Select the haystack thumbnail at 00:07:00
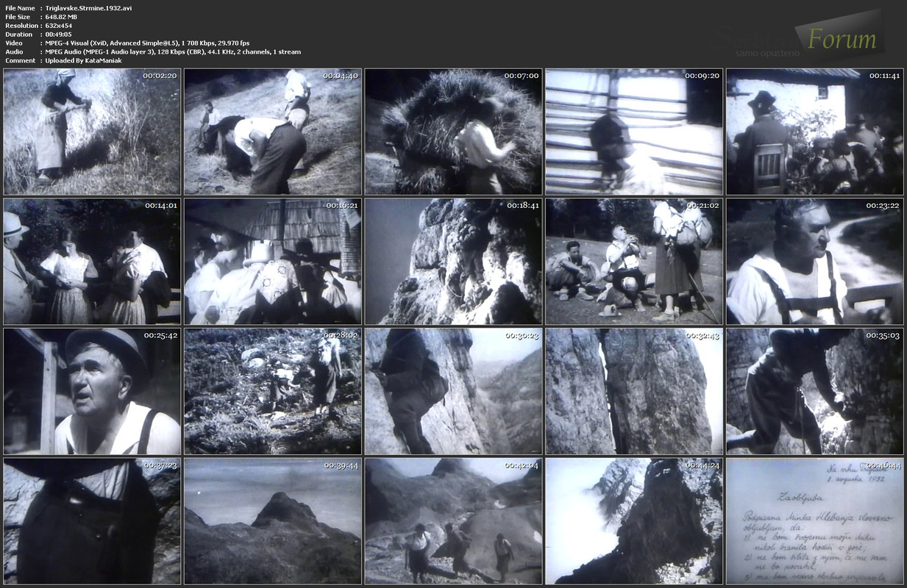The height and width of the screenshot is (588, 907). (453, 132)
